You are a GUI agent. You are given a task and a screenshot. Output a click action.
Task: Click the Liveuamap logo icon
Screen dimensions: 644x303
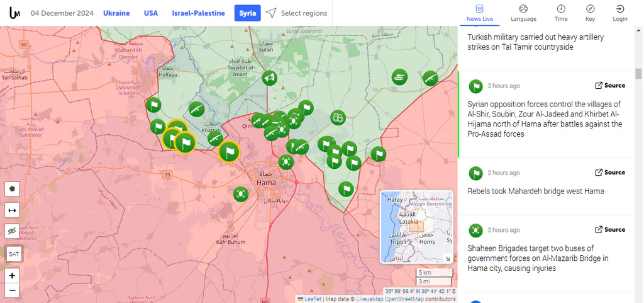coord(15,13)
